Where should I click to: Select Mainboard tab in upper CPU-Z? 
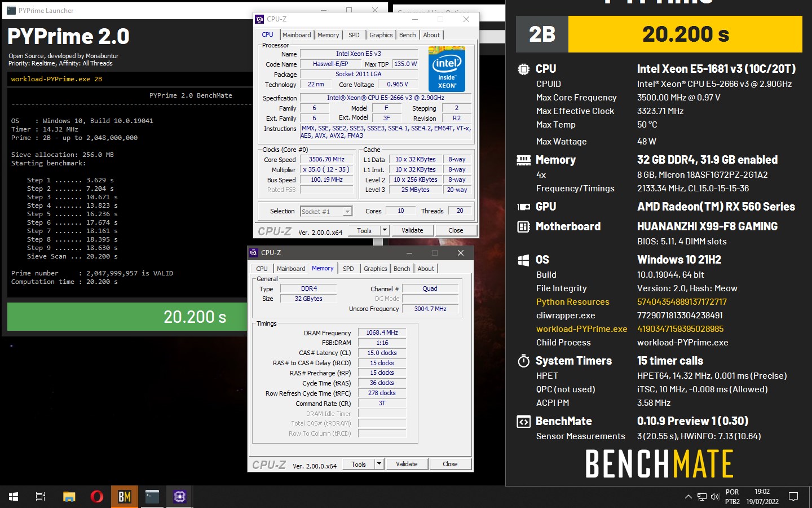(297, 35)
